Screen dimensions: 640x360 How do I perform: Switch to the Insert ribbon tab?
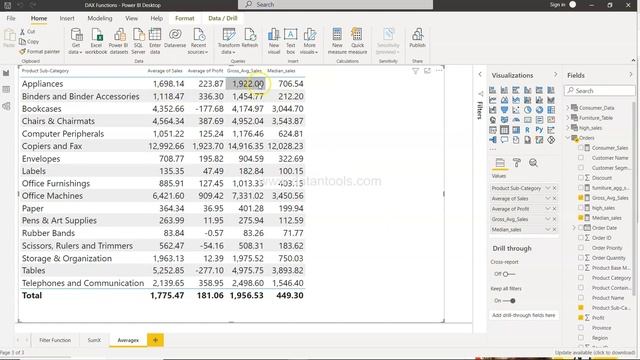click(67, 18)
